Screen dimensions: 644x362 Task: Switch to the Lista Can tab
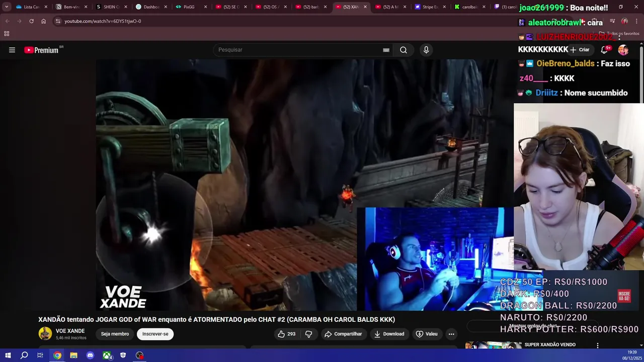(x=28, y=7)
